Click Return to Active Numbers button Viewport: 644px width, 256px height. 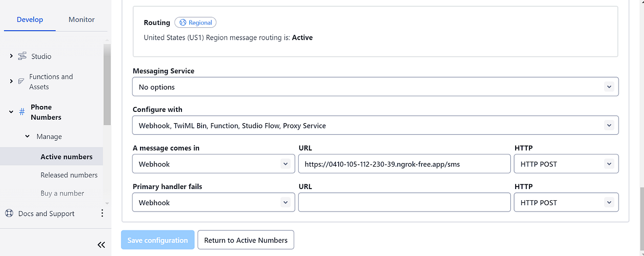pyautogui.click(x=246, y=240)
